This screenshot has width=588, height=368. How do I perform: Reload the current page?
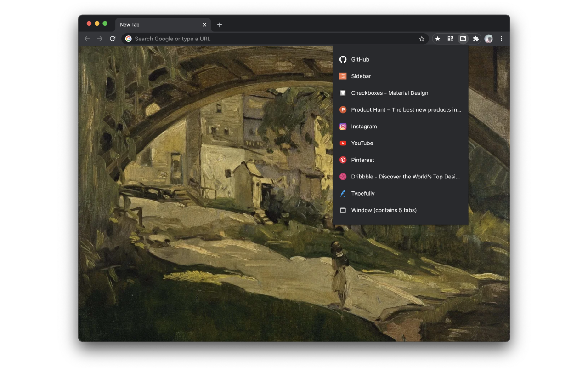pos(113,39)
